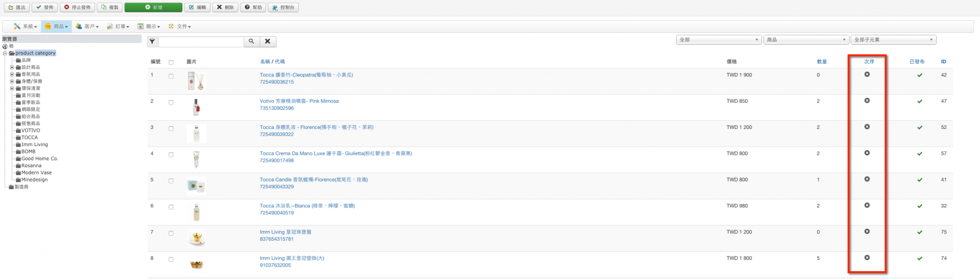Open the Imm Living 皇冠珠寶盤 product link

[285, 232]
